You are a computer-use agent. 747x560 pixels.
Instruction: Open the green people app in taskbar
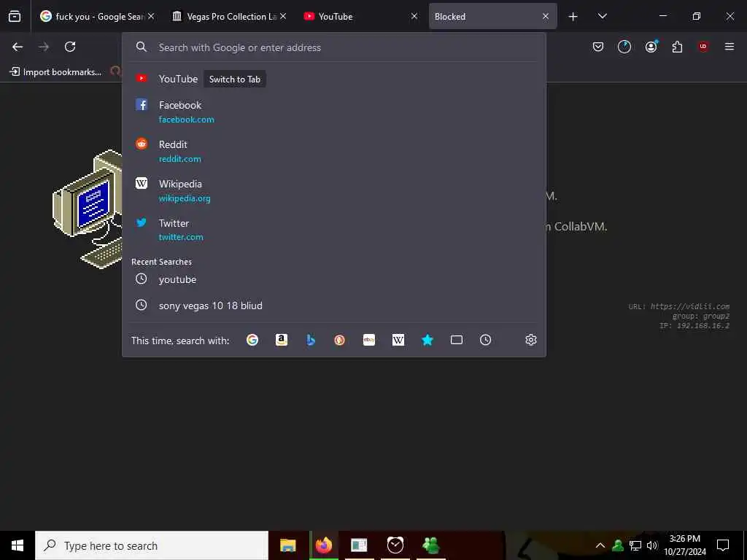(x=430, y=545)
